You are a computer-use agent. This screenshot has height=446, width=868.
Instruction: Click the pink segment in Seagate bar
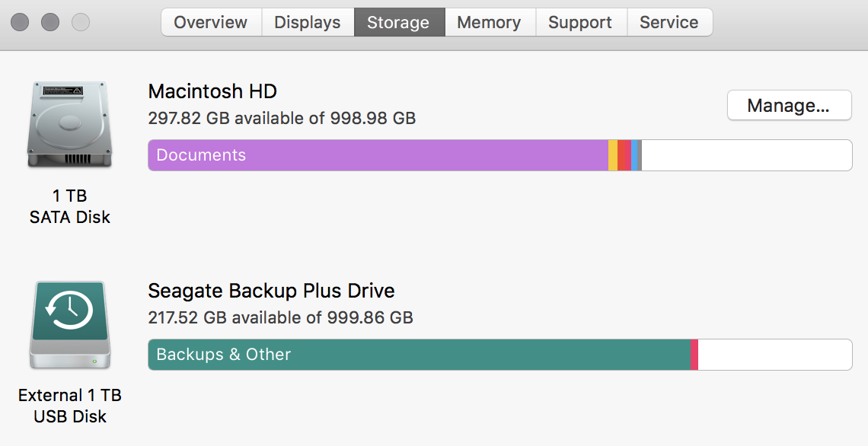coord(694,355)
